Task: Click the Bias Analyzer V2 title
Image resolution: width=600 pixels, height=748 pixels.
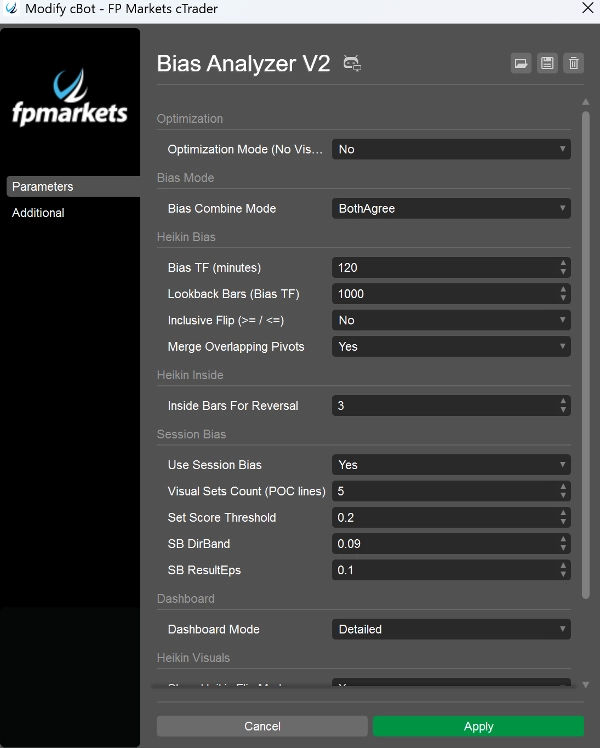Action: pos(243,63)
